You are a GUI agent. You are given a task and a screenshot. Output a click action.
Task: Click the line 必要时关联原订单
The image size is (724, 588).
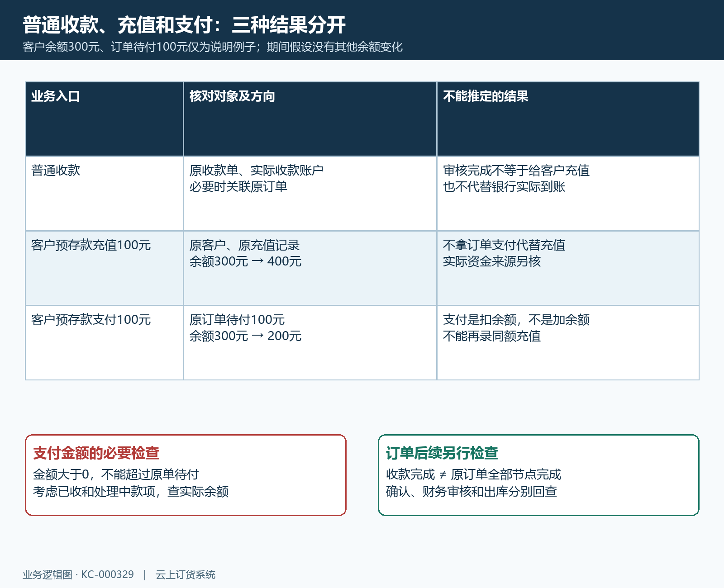238,187
